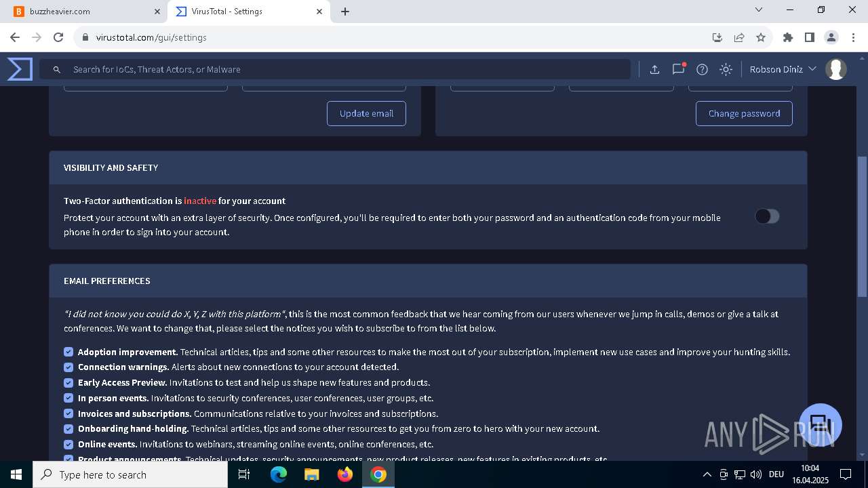868x488 pixels.
Task: Click the address bar URL
Action: (151, 37)
